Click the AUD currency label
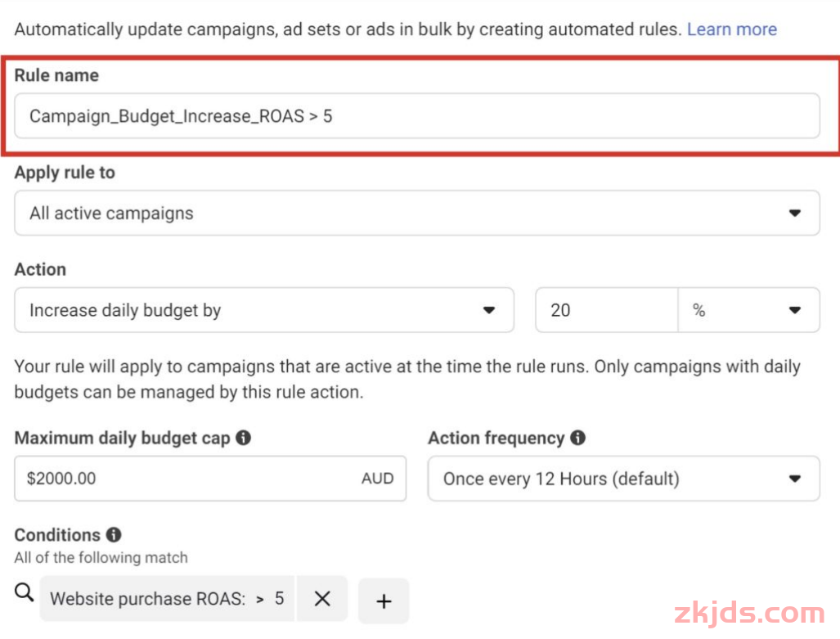This screenshot has height=639, width=840. [x=377, y=479]
